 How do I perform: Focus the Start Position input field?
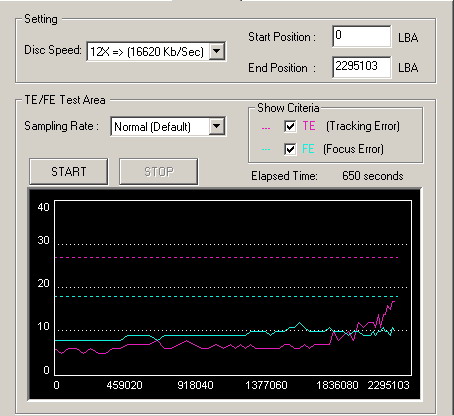[x=362, y=36]
